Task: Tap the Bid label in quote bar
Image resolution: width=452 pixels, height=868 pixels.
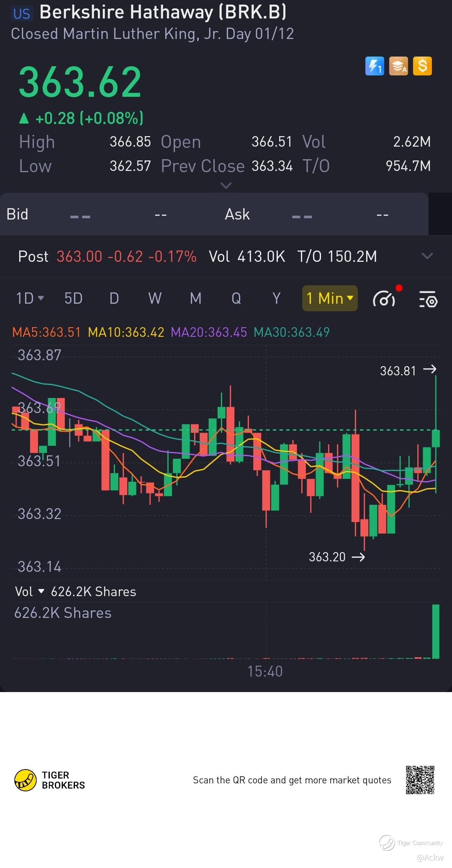Action: 17,214
